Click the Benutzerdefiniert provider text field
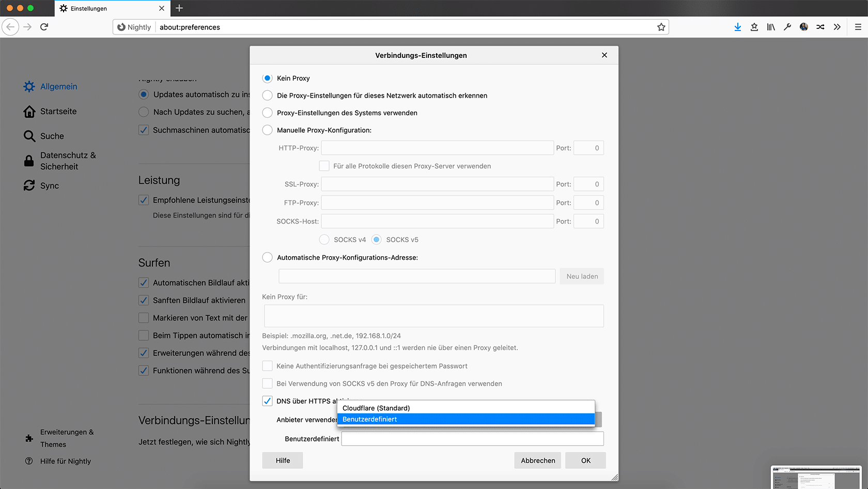868x489 pixels. point(471,438)
